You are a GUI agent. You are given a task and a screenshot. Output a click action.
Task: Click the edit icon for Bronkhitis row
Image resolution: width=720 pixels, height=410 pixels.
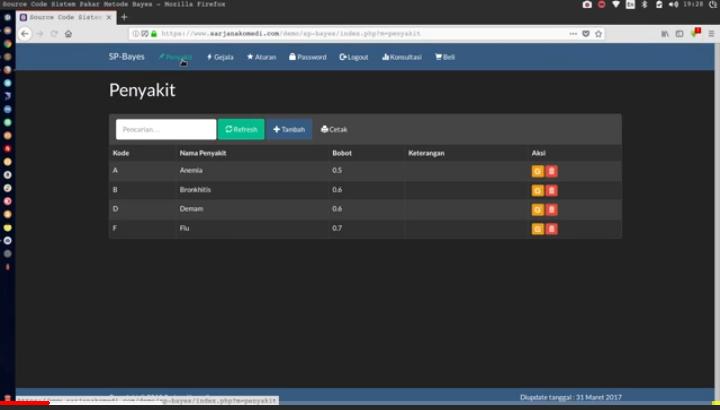click(x=538, y=190)
